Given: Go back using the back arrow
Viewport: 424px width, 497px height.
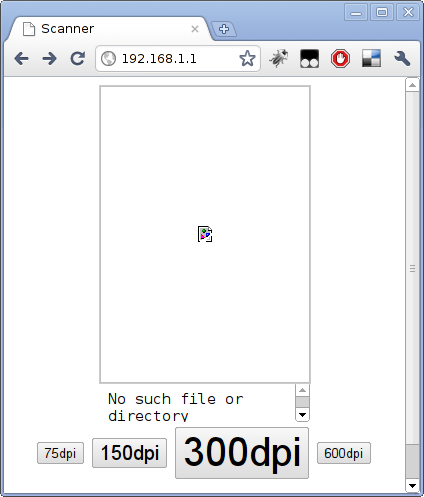Looking at the screenshot, I should coord(22,59).
